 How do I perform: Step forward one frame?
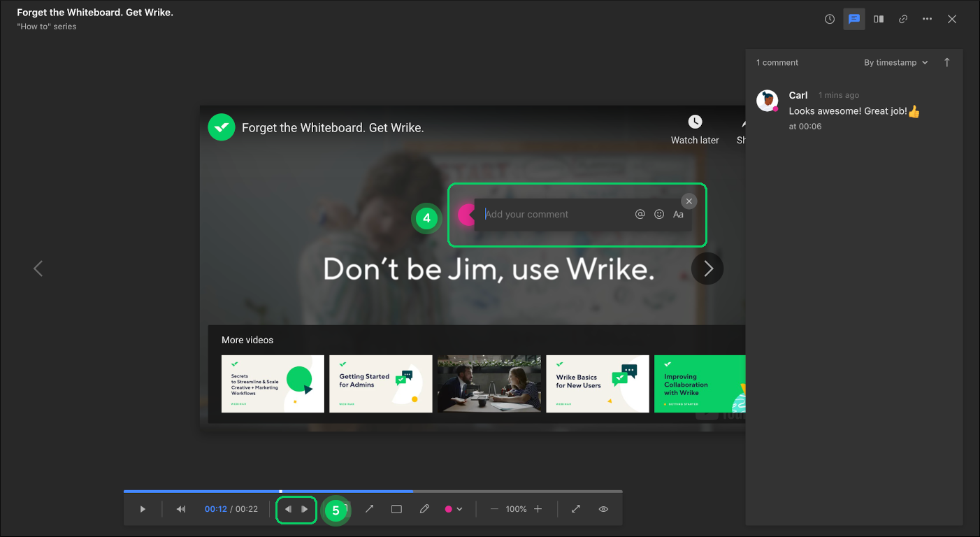click(x=305, y=509)
